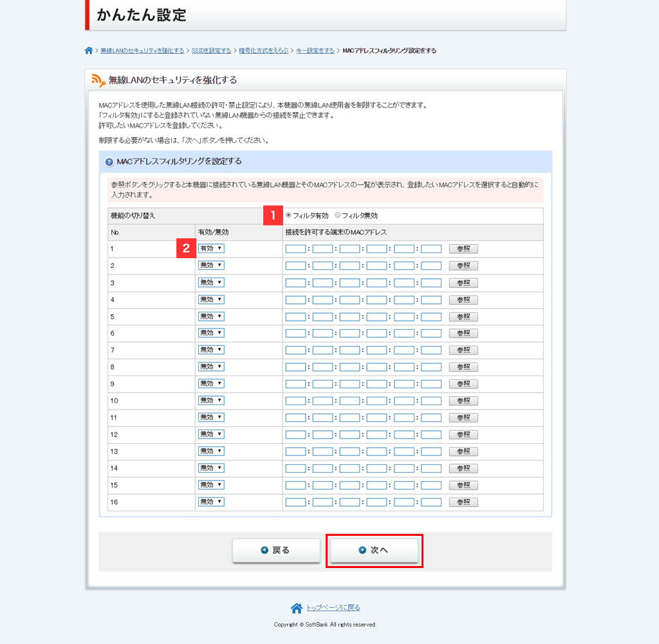The image size is (659, 644).
Task: Open the 有効/無効 dropdown for row 9
Action: click(211, 384)
